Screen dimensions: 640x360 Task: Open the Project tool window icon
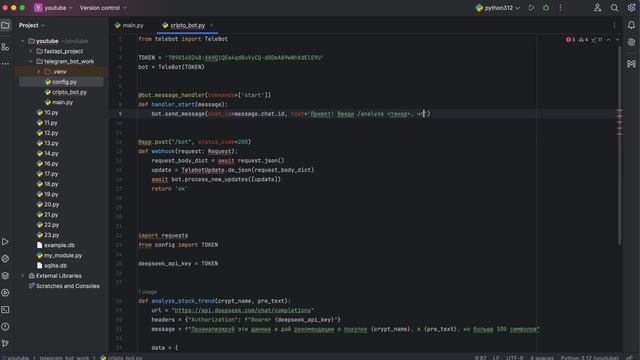5,25
